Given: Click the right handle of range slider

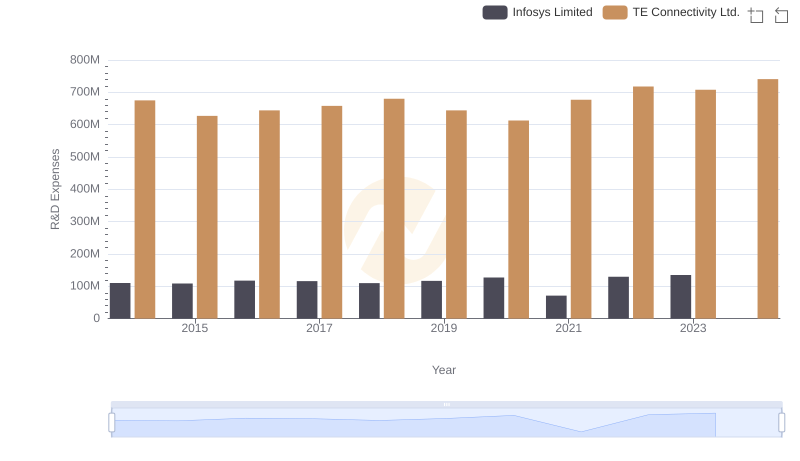Looking at the screenshot, I should (x=781, y=423).
